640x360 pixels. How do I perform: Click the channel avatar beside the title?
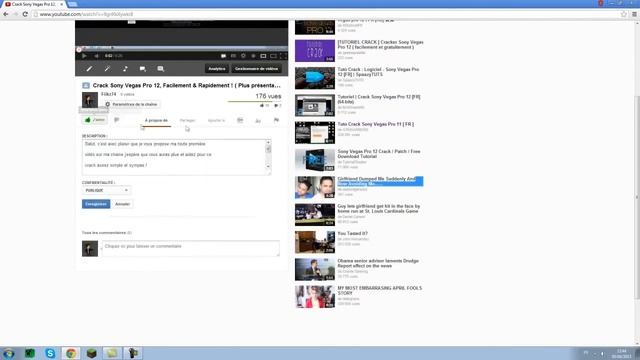coord(90,100)
